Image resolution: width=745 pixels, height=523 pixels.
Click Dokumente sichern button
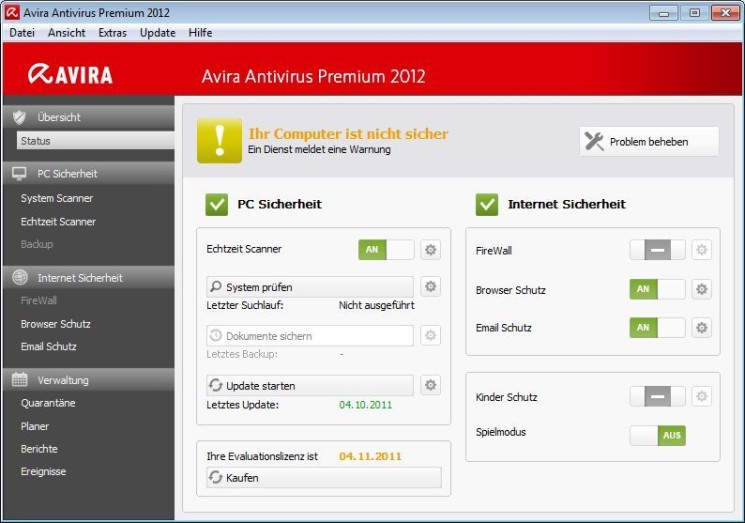point(310,336)
